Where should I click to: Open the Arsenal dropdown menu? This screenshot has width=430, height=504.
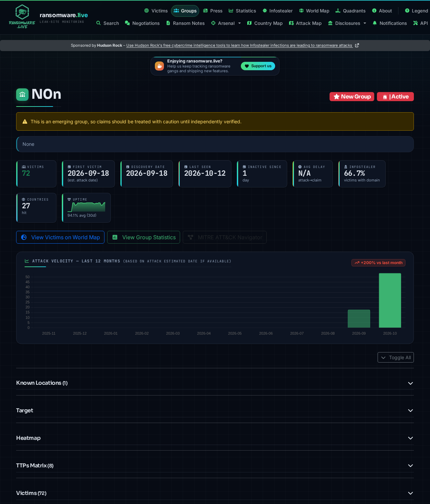(226, 23)
